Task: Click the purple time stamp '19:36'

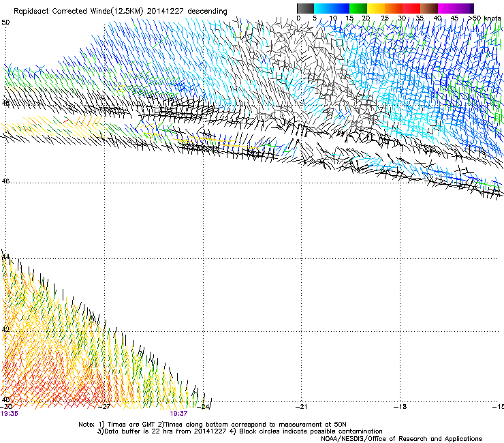Action: coord(10,414)
